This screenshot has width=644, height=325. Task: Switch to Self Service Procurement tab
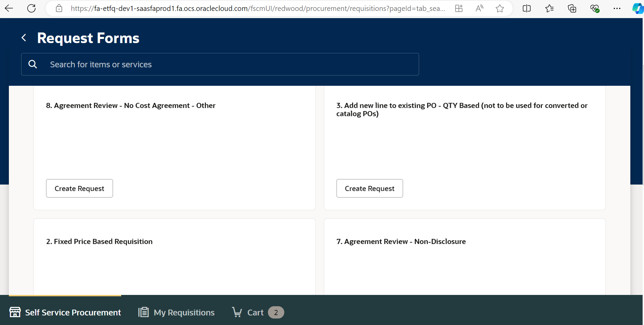point(65,312)
